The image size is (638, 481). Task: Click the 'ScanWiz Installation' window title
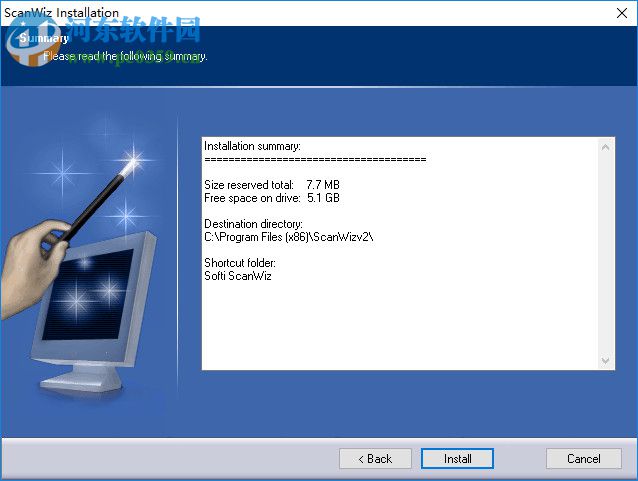pos(61,13)
